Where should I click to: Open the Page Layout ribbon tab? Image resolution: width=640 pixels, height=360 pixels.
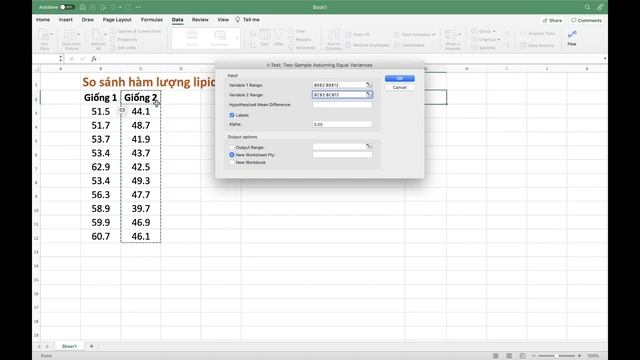tap(117, 20)
